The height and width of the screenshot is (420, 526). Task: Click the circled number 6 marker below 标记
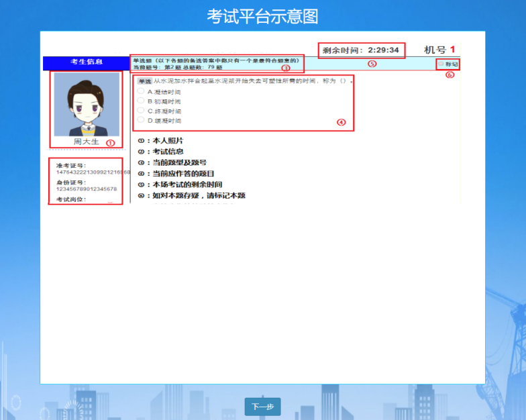[x=450, y=74]
